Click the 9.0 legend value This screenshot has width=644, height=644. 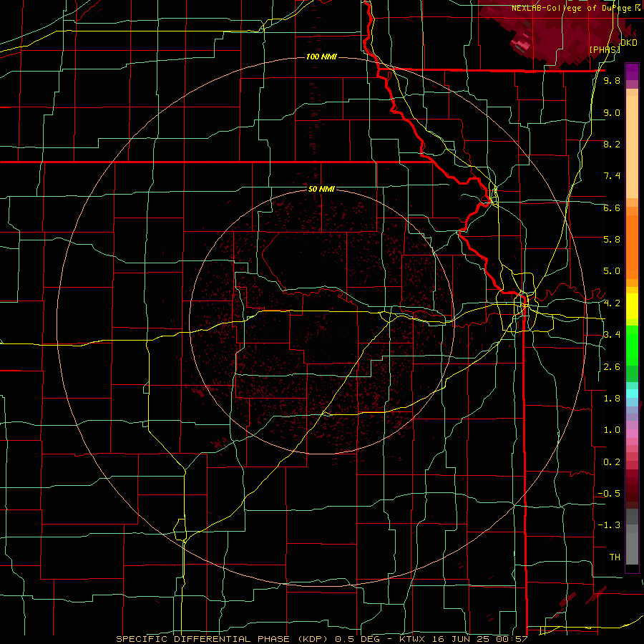tap(612, 112)
